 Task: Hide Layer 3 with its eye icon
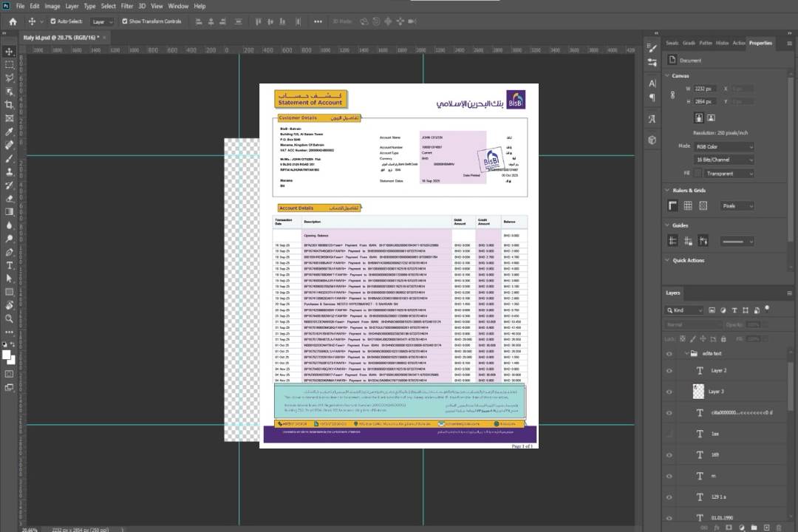[669, 392]
